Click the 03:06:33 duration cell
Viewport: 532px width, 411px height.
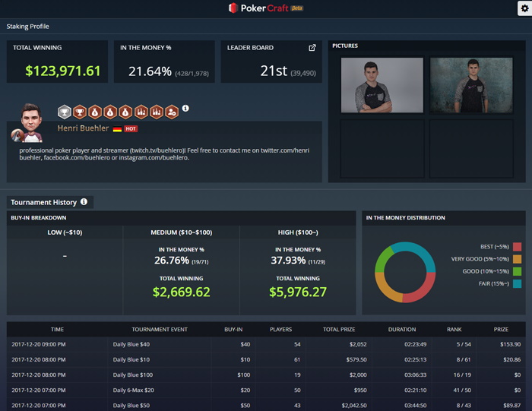(x=415, y=375)
